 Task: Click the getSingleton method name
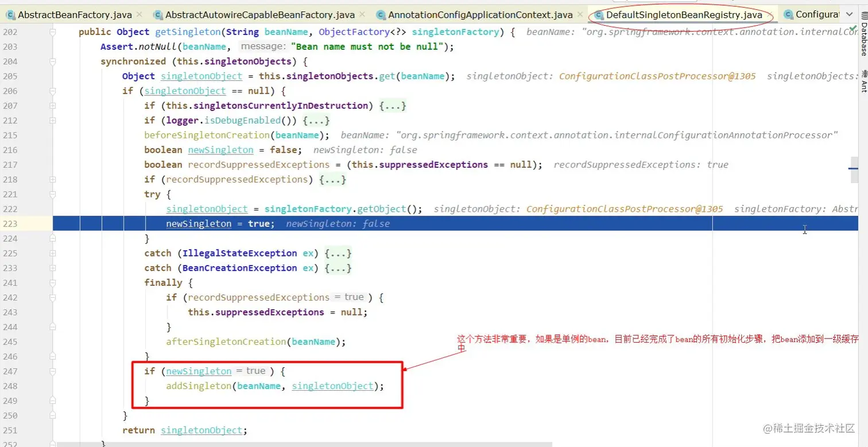(188, 32)
